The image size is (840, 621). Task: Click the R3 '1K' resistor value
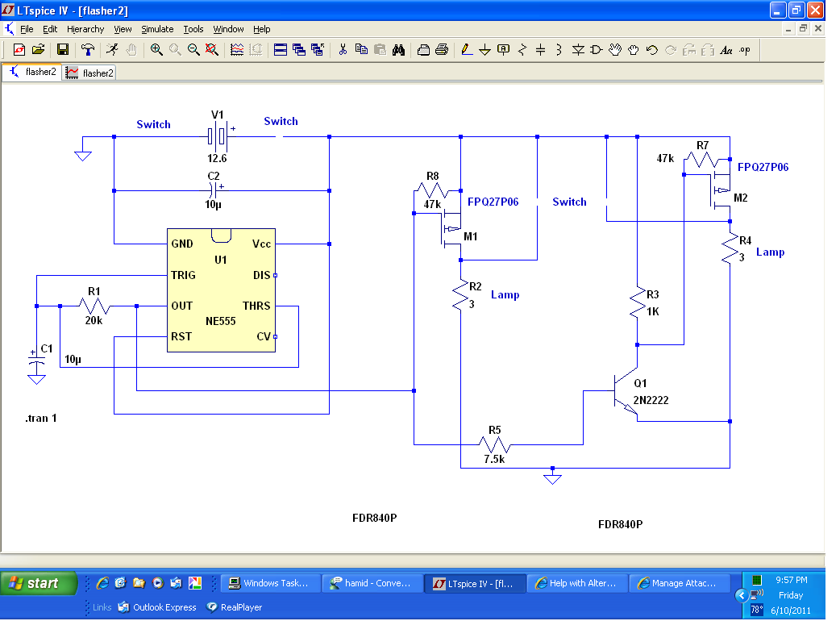(652, 311)
